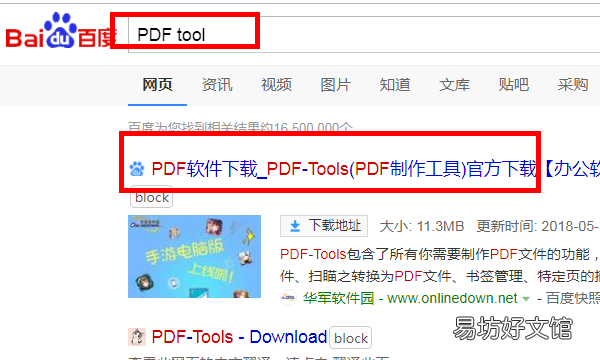The width and height of the screenshot is (600, 360).
Task: Open the 知道 tab
Action: point(395,85)
